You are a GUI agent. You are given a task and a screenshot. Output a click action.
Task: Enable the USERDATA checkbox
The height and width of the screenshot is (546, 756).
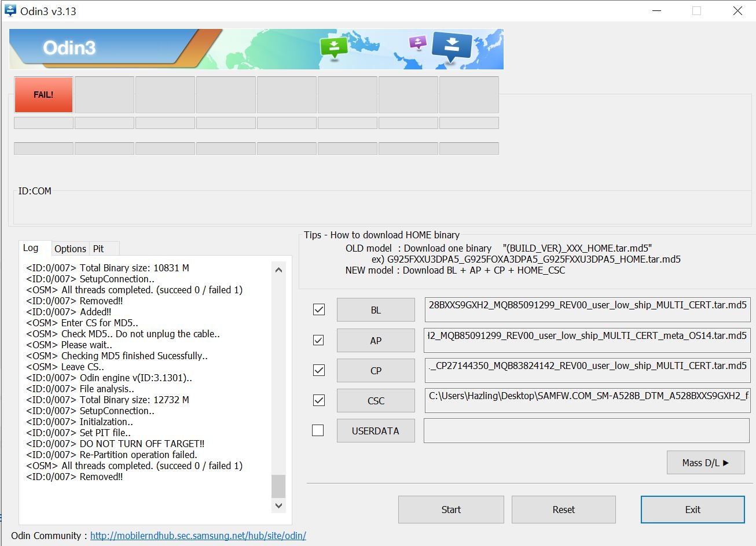[318, 430]
